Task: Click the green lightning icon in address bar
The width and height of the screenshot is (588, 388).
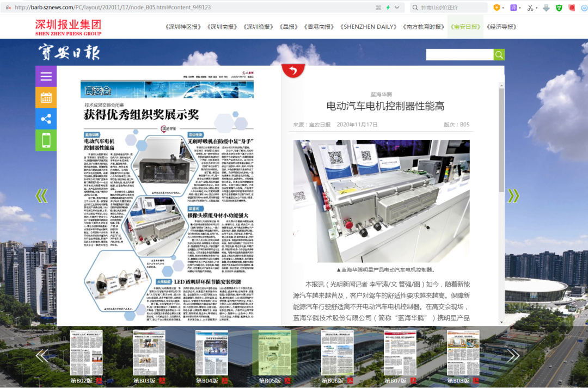Action: tap(388, 8)
